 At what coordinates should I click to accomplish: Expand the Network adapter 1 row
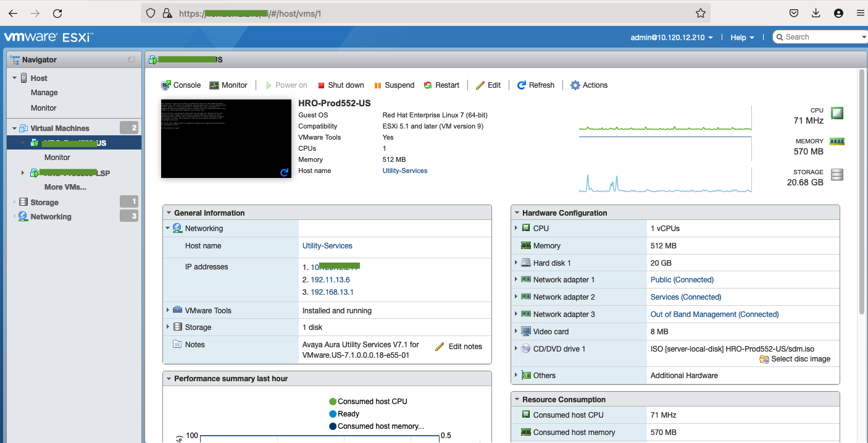(x=516, y=280)
